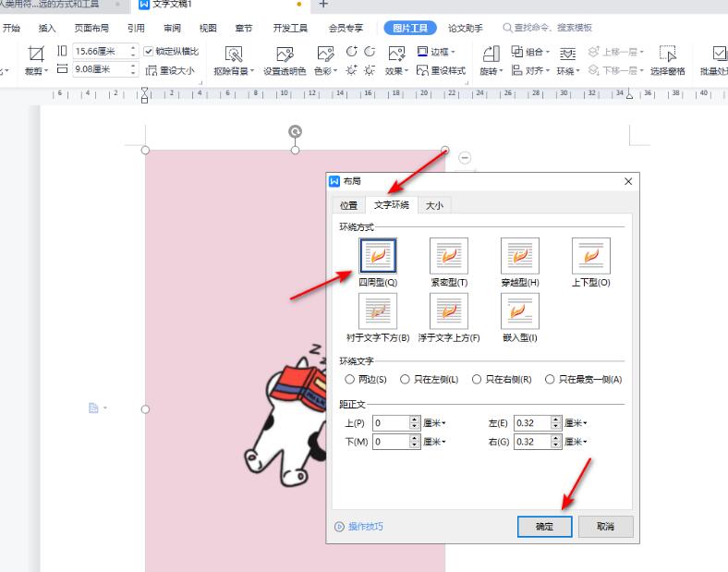This screenshot has width=728, height=572.
Task: Click the Border (边框) icon
Action: coord(422,51)
